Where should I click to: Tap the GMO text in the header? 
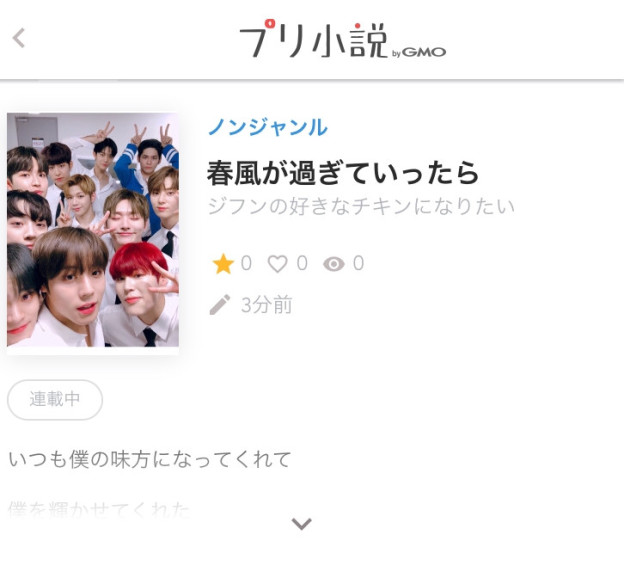pos(424,52)
